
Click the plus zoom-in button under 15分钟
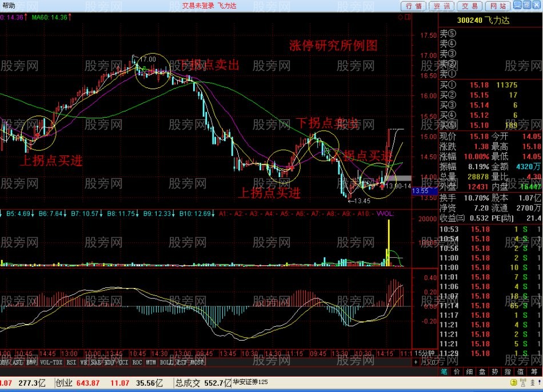[x=416, y=362]
